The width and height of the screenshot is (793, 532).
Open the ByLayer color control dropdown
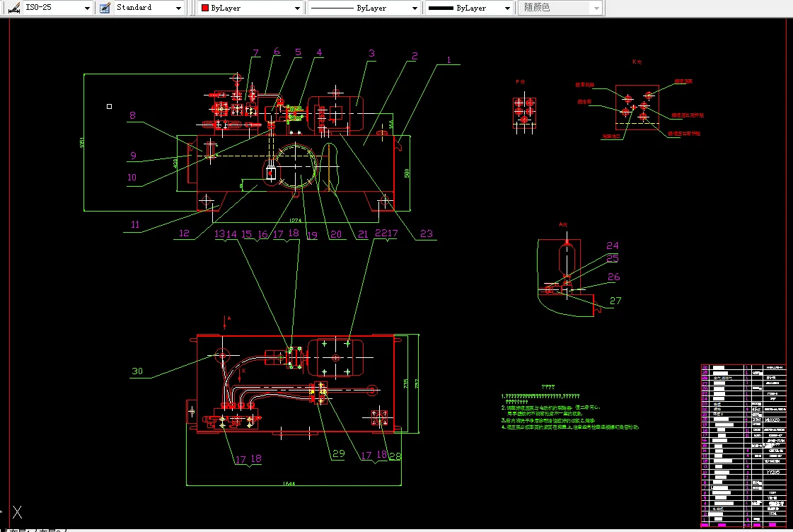click(x=250, y=8)
